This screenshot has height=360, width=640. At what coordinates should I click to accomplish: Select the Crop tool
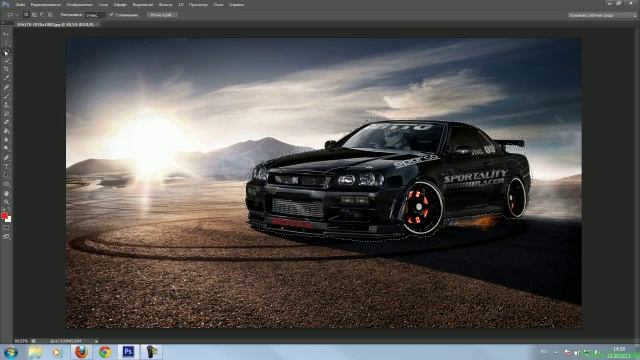click(6, 69)
